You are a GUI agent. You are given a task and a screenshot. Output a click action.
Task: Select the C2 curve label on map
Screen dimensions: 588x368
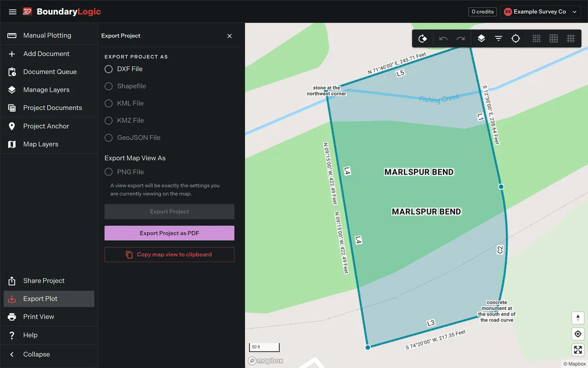pyautogui.click(x=500, y=250)
